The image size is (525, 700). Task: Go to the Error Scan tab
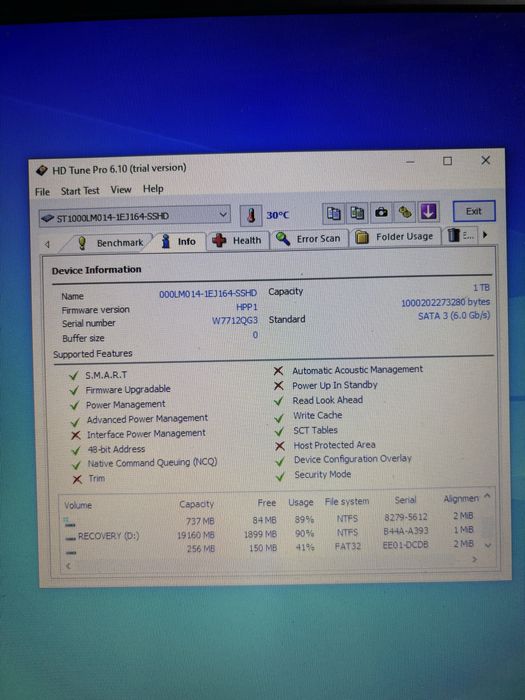(308, 238)
